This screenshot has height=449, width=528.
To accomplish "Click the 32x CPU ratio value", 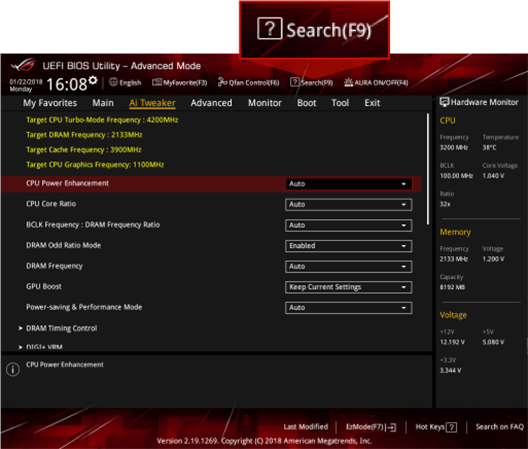I will [445, 204].
